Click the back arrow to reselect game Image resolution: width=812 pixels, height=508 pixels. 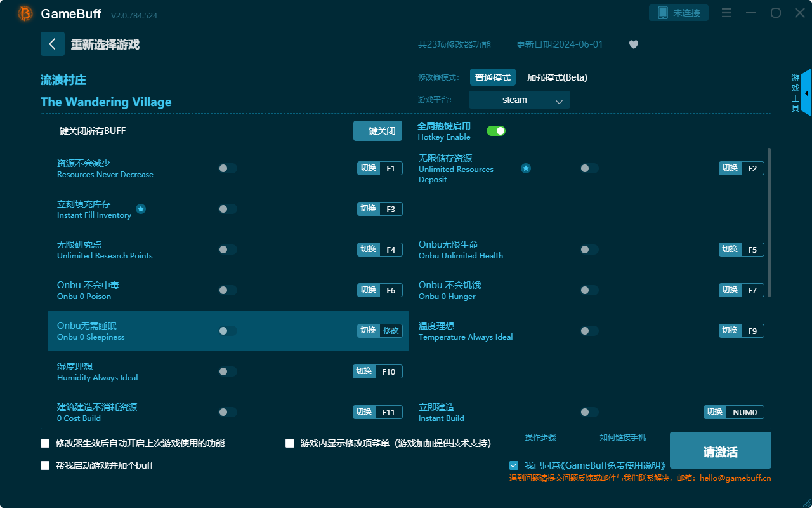[x=53, y=44]
